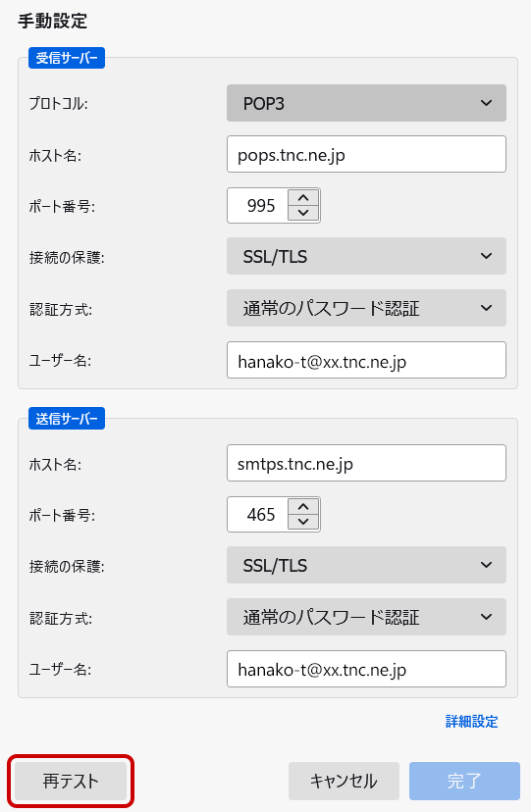
Task: Focus the incoming server username field
Action: (x=366, y=360)
